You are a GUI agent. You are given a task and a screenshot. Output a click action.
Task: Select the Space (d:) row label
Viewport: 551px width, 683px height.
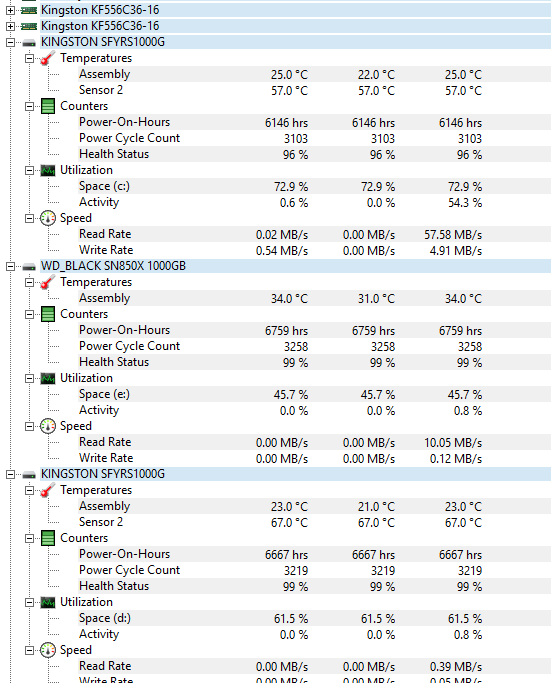[x=105, y=619]
